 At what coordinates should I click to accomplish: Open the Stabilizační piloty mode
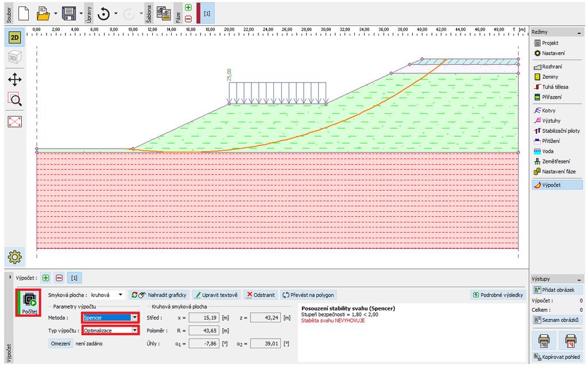(x=557, y=131)
